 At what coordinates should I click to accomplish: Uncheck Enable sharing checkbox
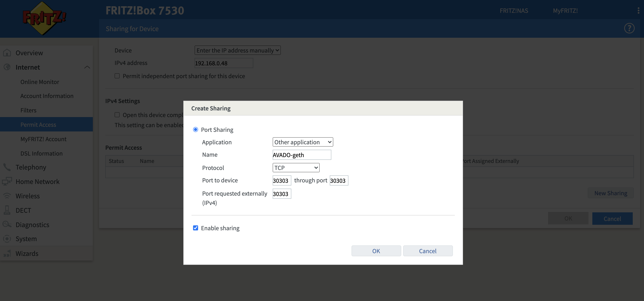pos(196,228)
